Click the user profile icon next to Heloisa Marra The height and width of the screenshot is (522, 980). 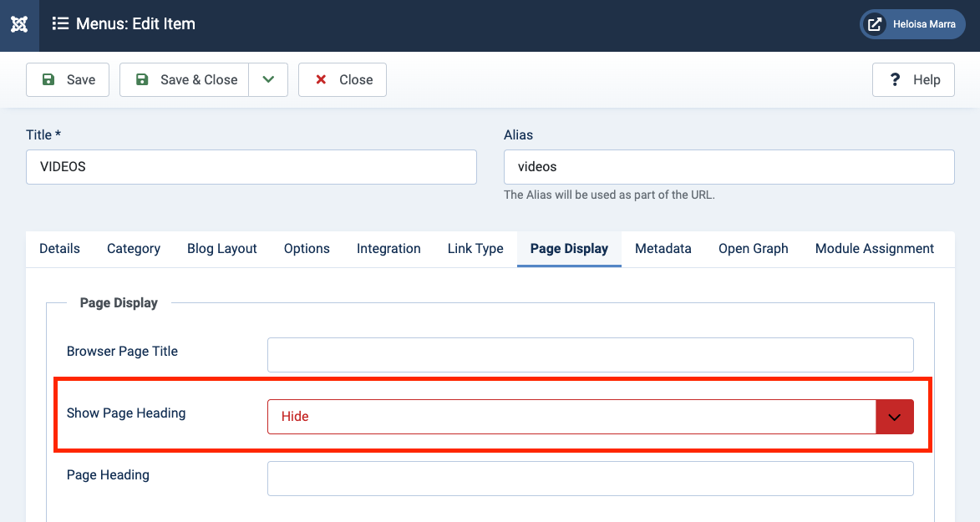coord(875,24)
